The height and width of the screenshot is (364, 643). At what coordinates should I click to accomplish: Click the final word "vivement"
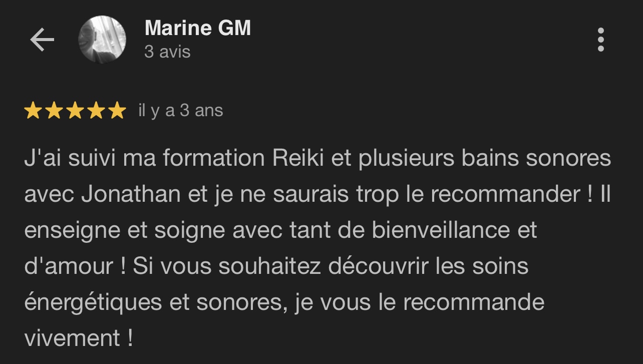coord(72,338)
